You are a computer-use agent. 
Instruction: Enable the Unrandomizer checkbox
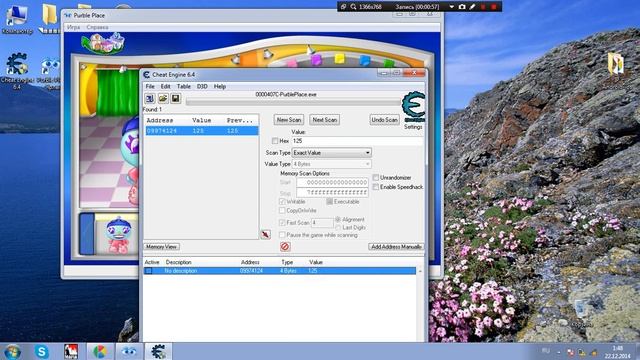coord(376,178)
